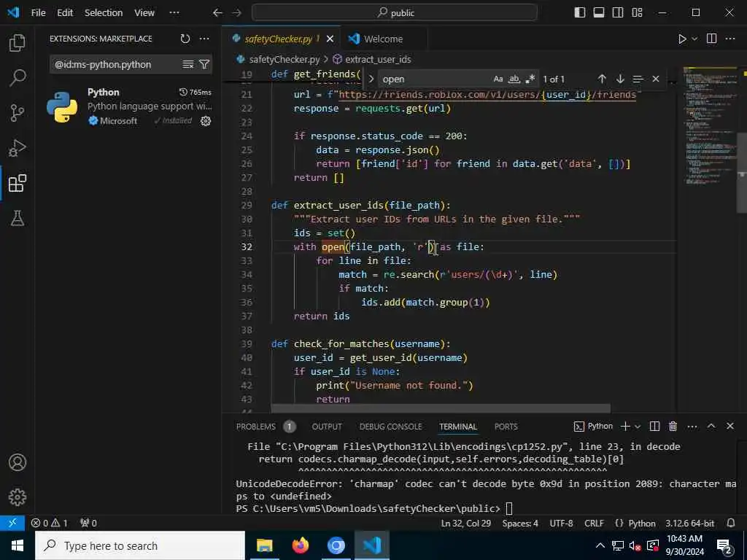Run the Python file play button

tap(682, 39)
